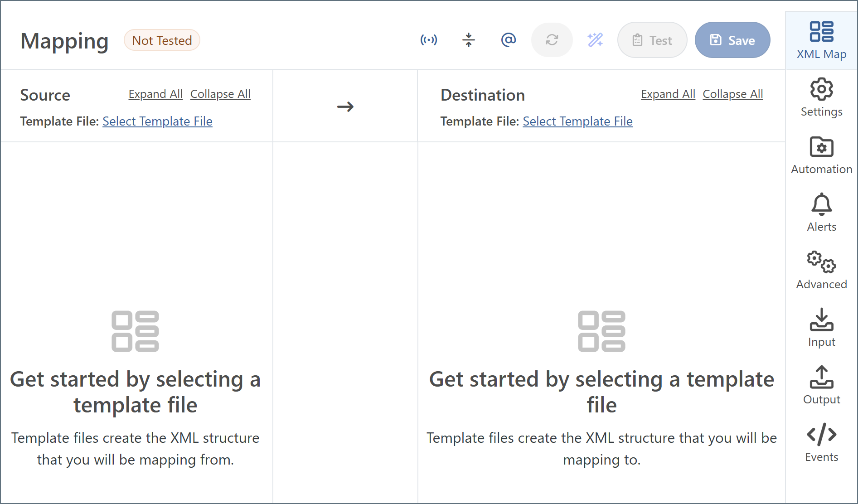Click the collapse vertical arrows toolbar icon

pyautogui.click(x=468, y=40)
